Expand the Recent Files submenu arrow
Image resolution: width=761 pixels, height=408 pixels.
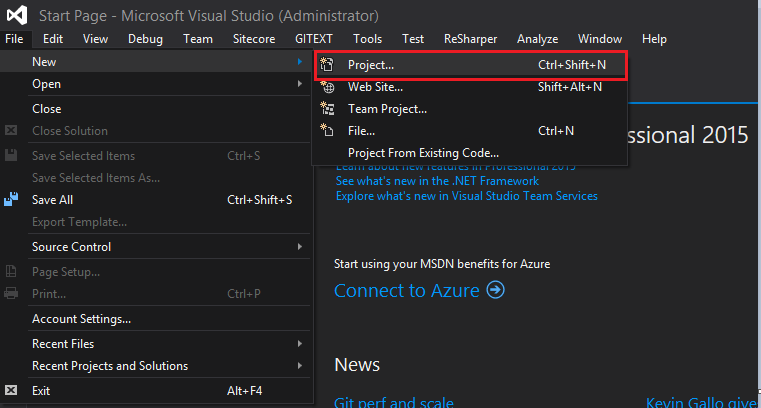pyautogui.click(x=300, y=343)
